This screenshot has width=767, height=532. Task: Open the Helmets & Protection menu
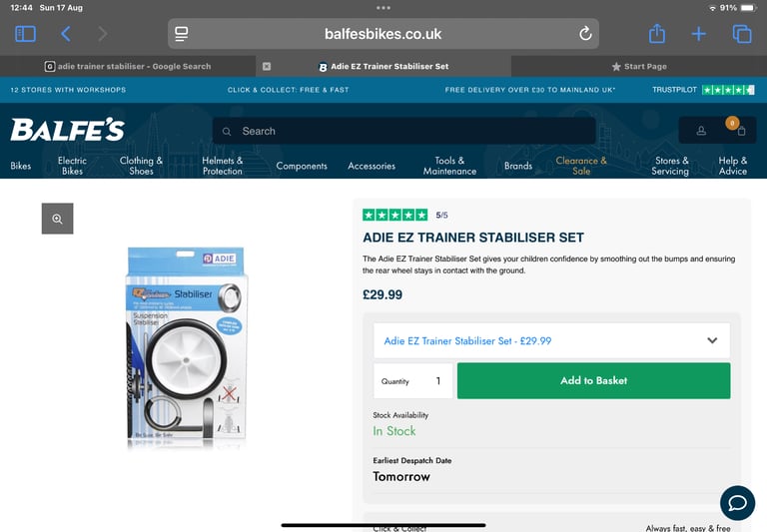pyautogui.click(x=223, y=166)
